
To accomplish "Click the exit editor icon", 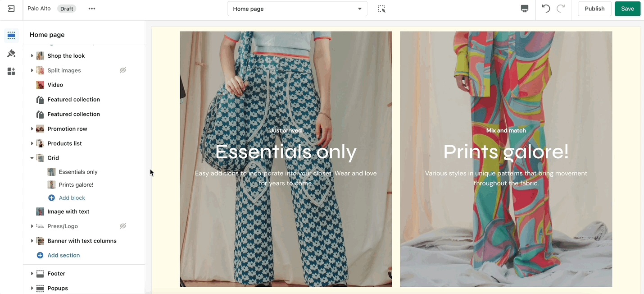I will (x=11, y=9).
